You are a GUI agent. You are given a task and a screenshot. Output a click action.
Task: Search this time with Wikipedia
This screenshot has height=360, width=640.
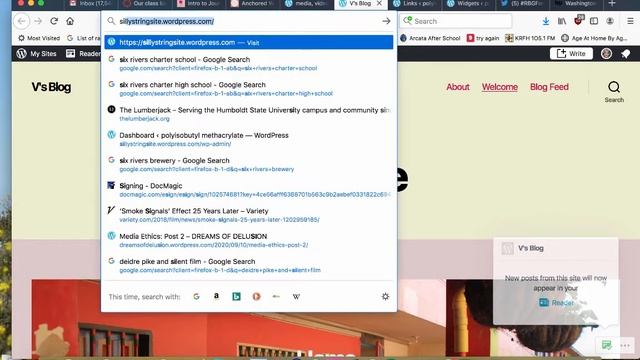(296, 297)
